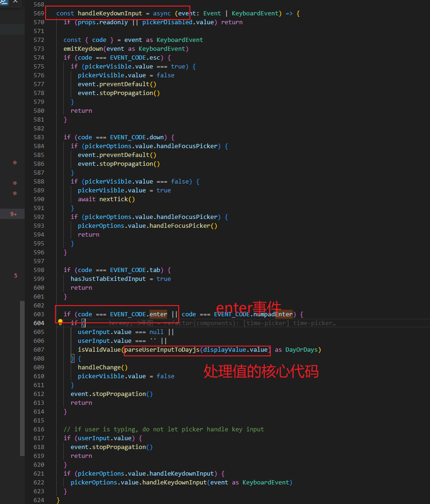430x504 pixels.
Task: Close the panel with the X button
Action: tap(15, 2)
